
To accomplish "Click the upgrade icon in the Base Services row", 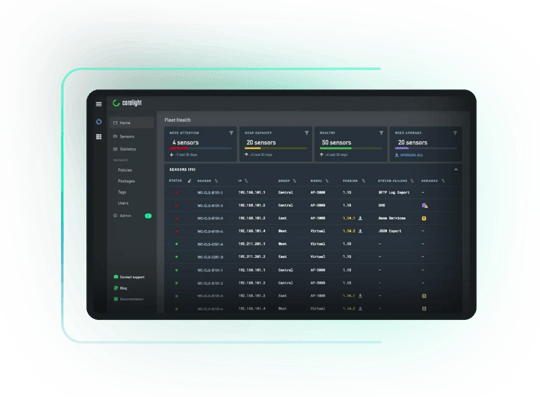I will [x=360, y=218].
